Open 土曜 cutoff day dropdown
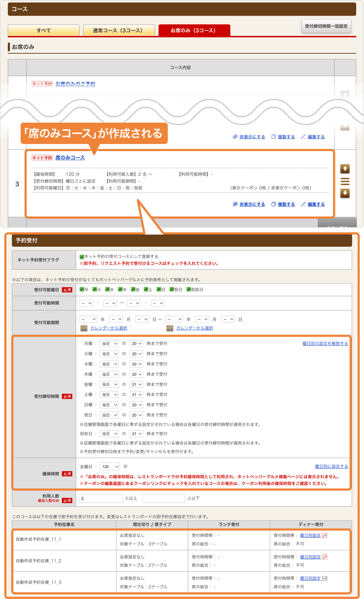 (109, 395)
